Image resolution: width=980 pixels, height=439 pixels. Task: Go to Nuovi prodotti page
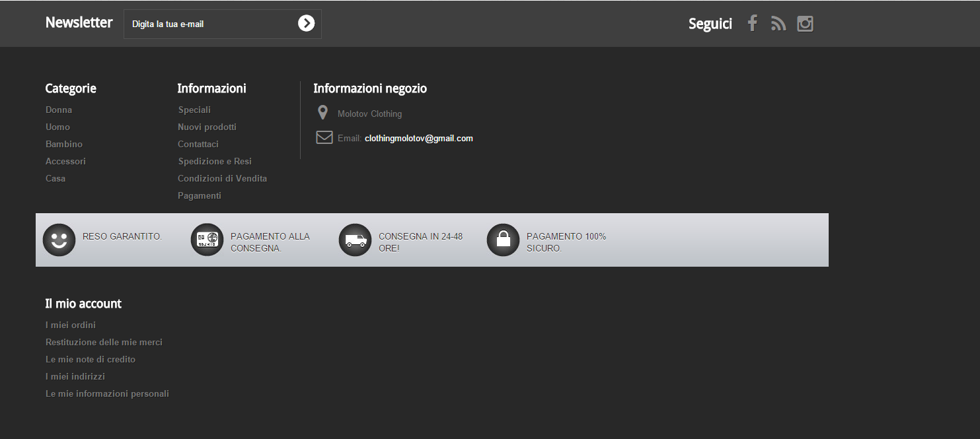pyautogui.click(x=207, y=127)
